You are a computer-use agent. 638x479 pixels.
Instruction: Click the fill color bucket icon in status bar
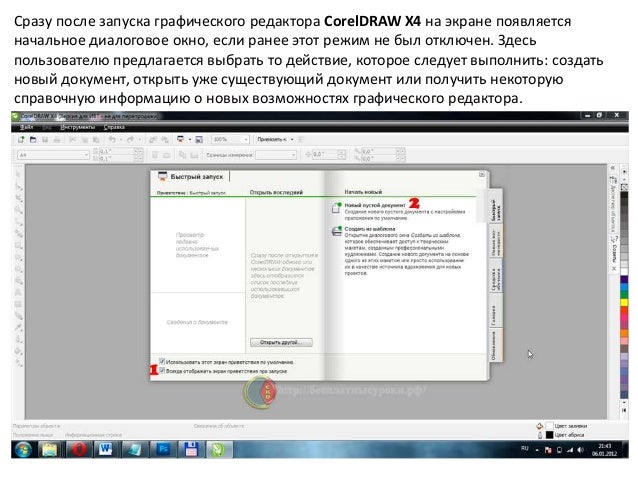540,426
